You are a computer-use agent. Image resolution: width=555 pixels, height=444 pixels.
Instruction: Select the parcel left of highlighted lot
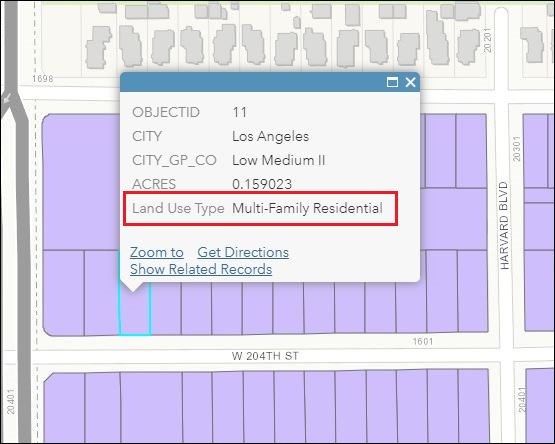(x=102, y=293)
